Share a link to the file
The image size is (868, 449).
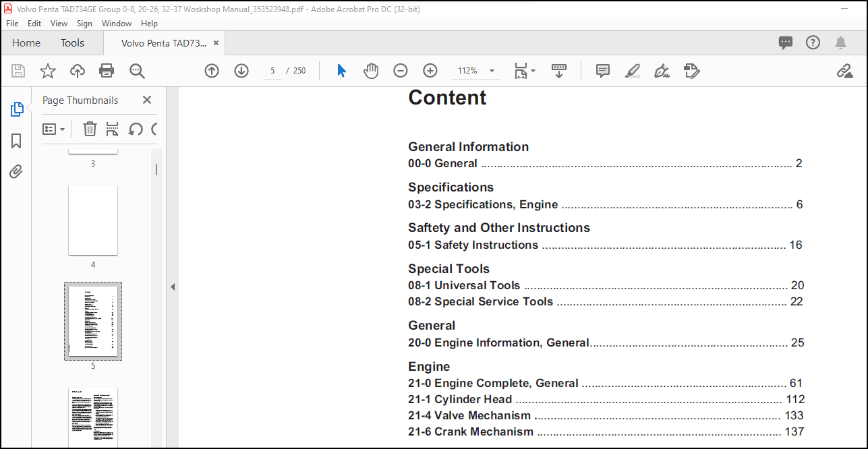844,71
